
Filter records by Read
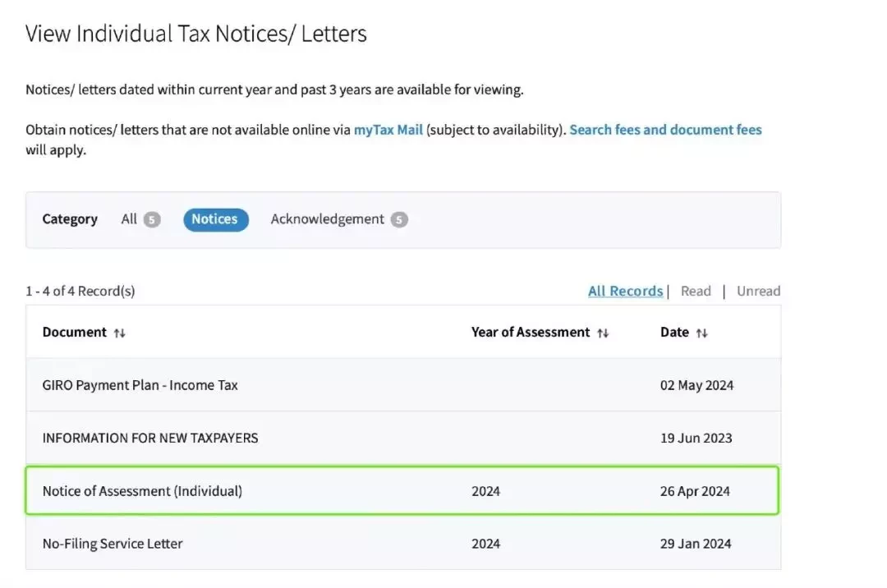coord(696,291)
